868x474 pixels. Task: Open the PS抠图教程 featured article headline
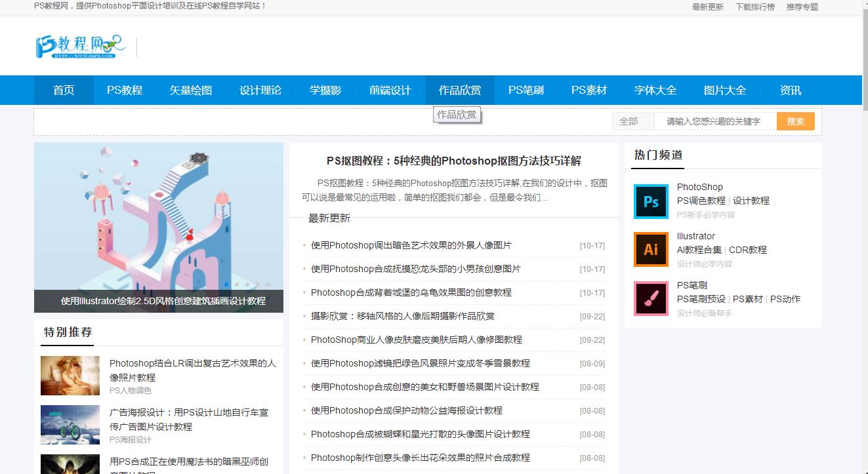click(x=453, y=160)
